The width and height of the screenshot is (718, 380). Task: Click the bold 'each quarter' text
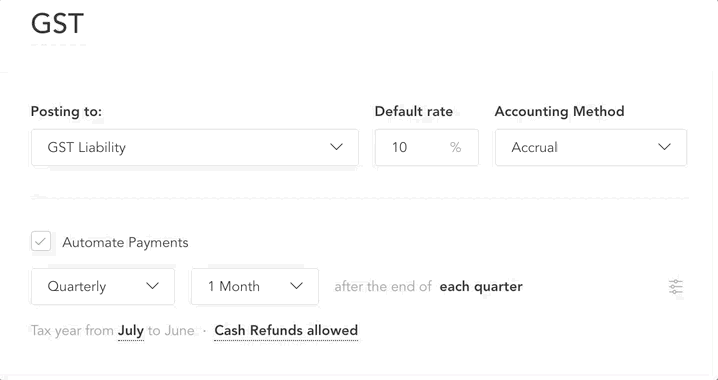481,287
